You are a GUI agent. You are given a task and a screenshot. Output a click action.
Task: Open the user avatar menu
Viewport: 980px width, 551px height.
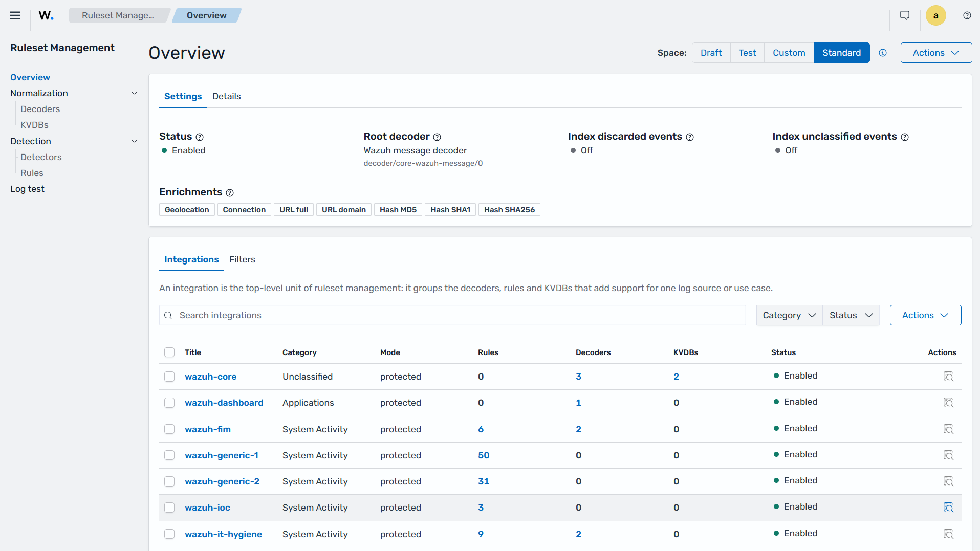click(x=935, y=15)
